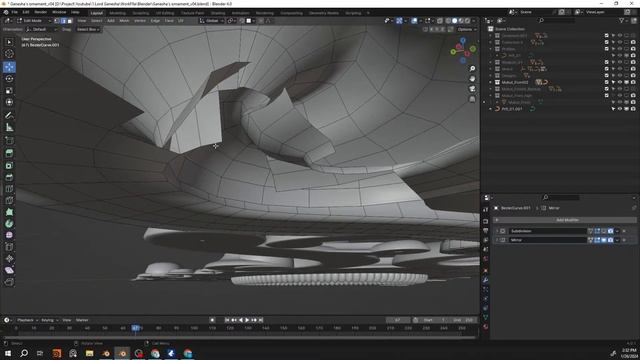Open the Windows Start menu
Viewport: 640px width, 360px height.
pyautogui.click(x=8, y=353)
